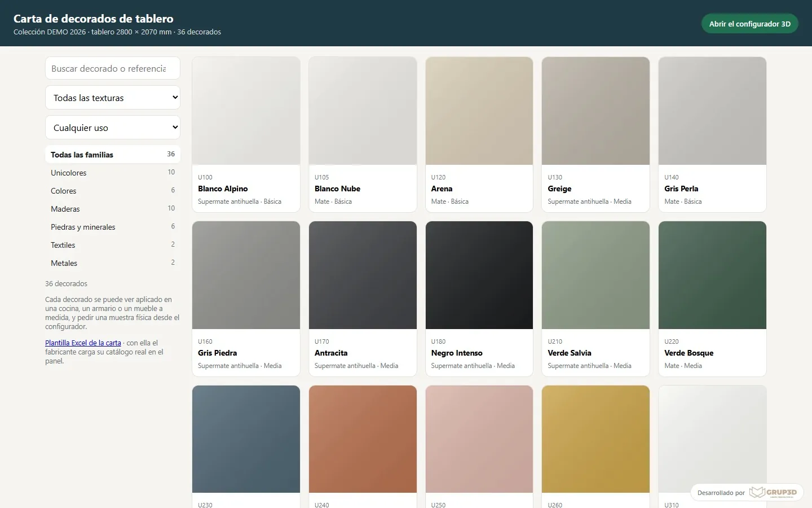Screen dimensions: 812x508
Task: Select the Antracita U170 swatch
Action: point(363,275)
